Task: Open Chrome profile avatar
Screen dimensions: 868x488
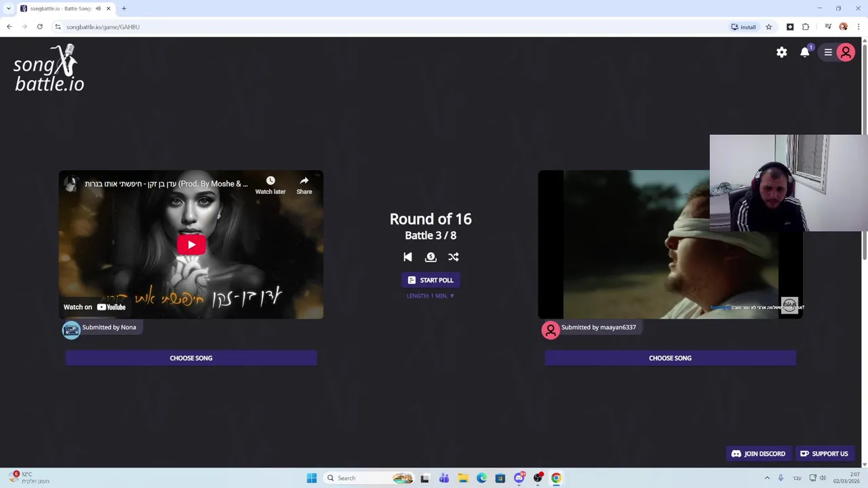Action: coord(843,26)
